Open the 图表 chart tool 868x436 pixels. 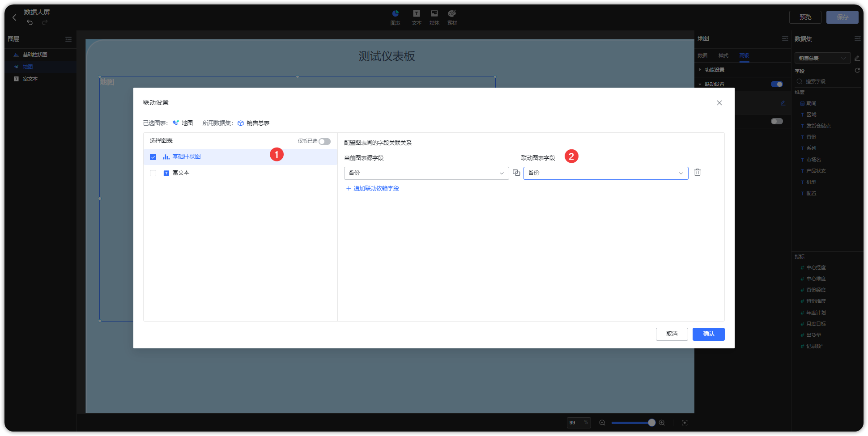[396, 17]
